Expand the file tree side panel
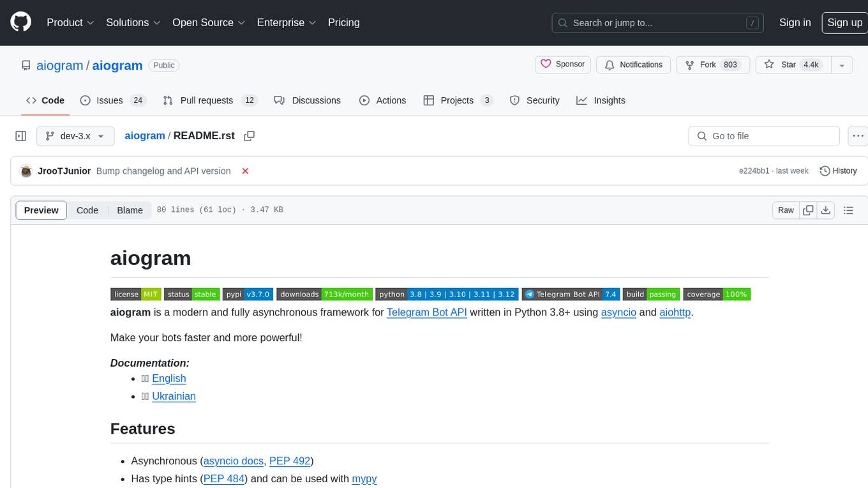 [21, 136]
